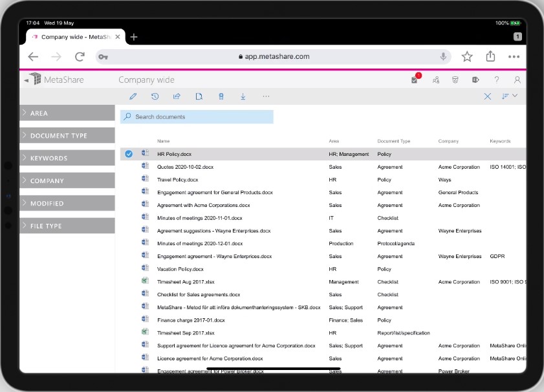
Task: Open tasks icon with red notification badge
Action: tap(416, 79)
